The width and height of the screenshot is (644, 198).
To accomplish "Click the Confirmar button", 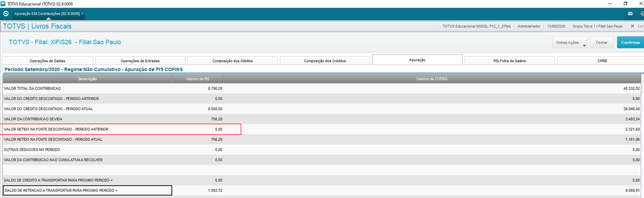I will click(x=630, y=43).
